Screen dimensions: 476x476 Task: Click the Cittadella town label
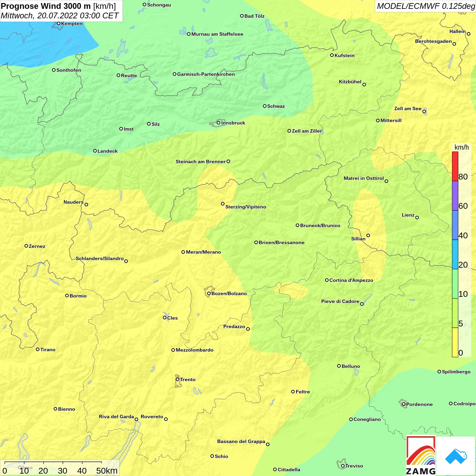pyautogui.click(x=289, y=470)
